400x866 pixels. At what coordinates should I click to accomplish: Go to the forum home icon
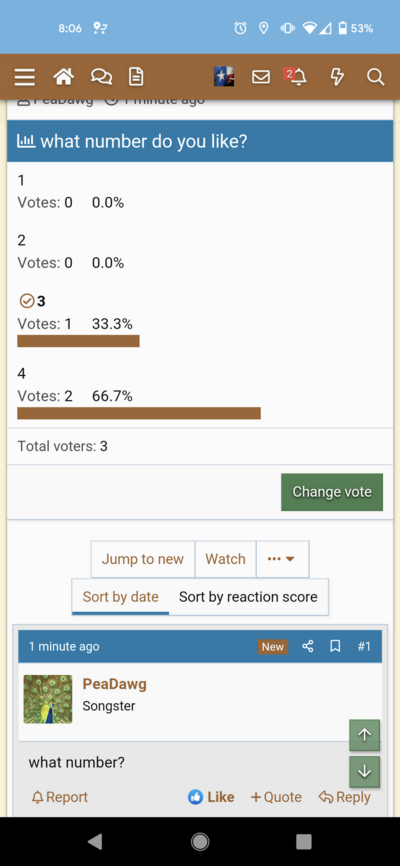64,77
